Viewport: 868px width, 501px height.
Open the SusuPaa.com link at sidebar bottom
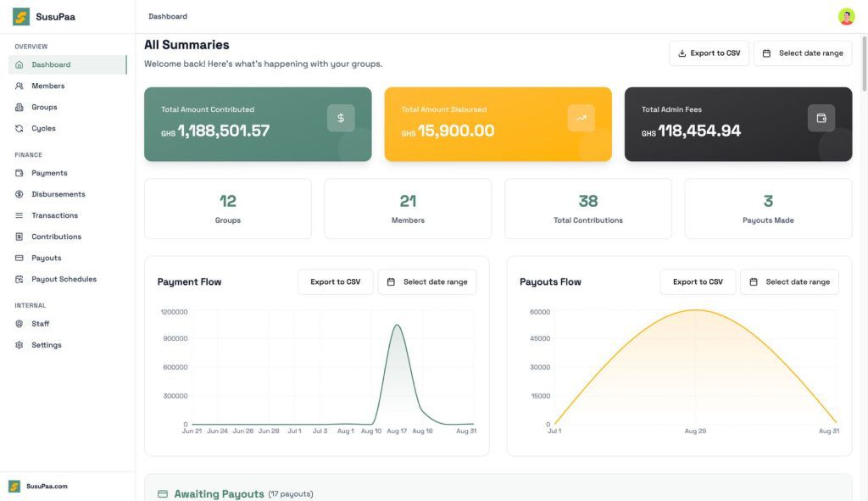(47, 487)
